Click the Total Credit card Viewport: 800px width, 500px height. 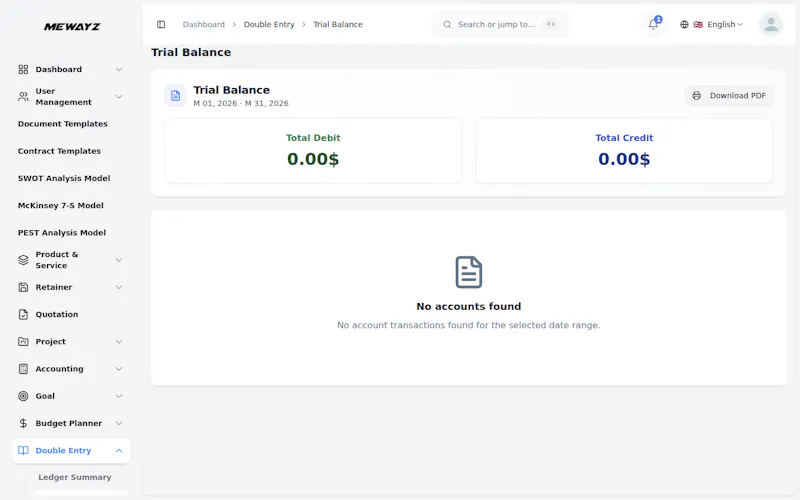click(624, 151)
